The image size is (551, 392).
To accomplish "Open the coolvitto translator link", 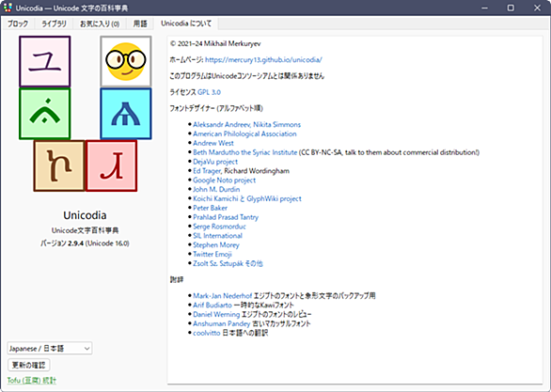I will click(x=207, y=333).
